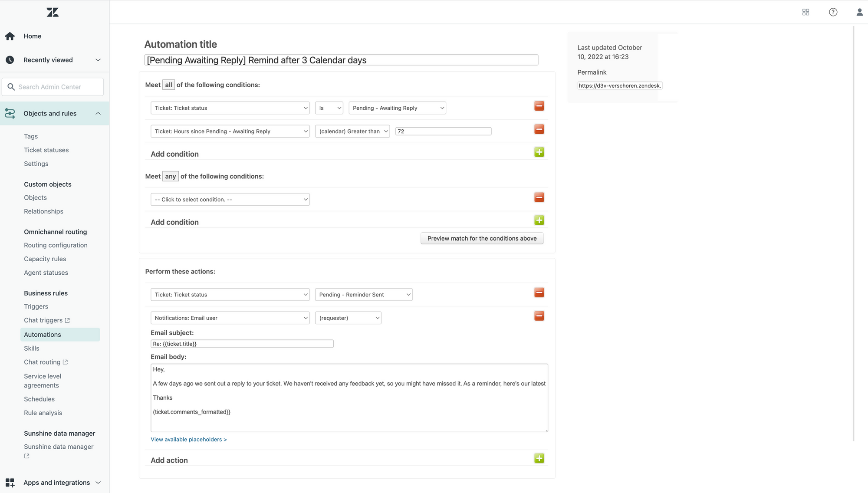Image resolution: width=868 pixels, height=493 pixels.
Task: Open Triggers in the sidebar
Action: click(36, 306)
